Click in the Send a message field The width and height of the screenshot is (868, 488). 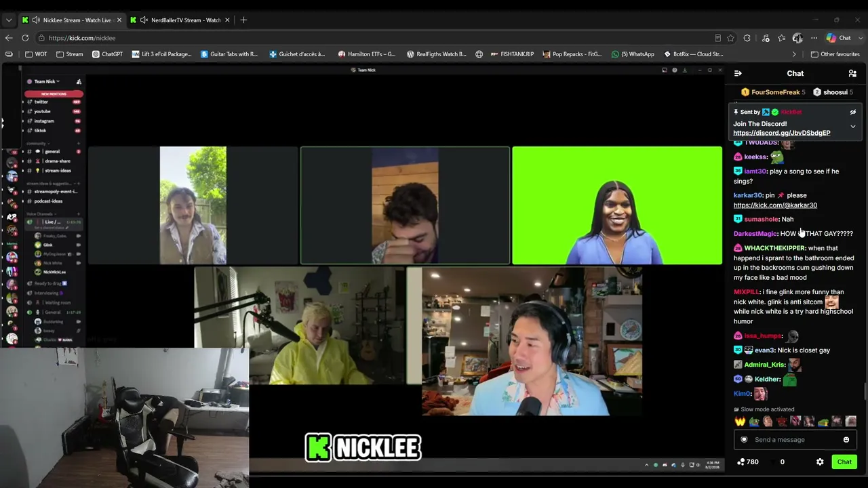tap(795, 440)
